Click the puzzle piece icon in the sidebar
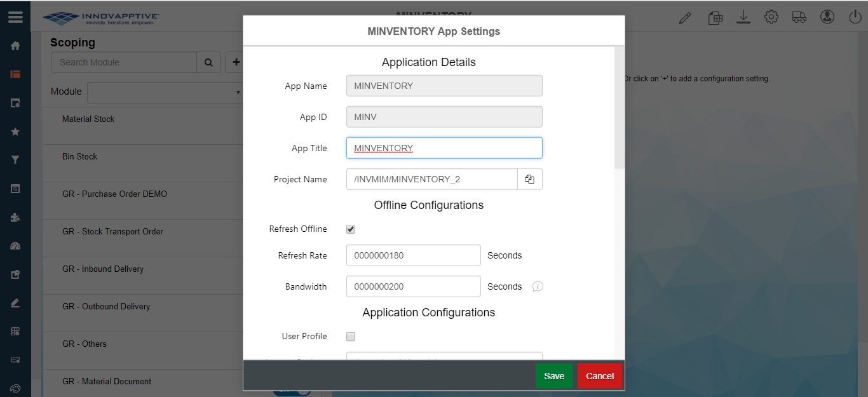 click(x=15, y=217)
